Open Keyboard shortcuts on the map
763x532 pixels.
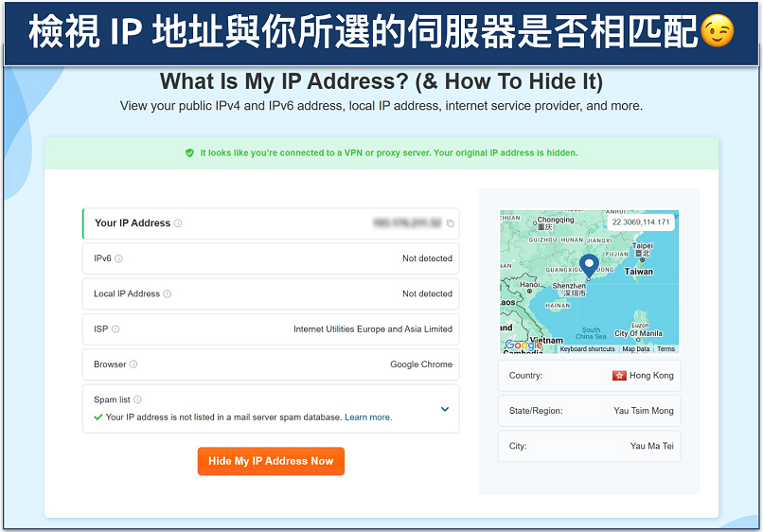587,349
